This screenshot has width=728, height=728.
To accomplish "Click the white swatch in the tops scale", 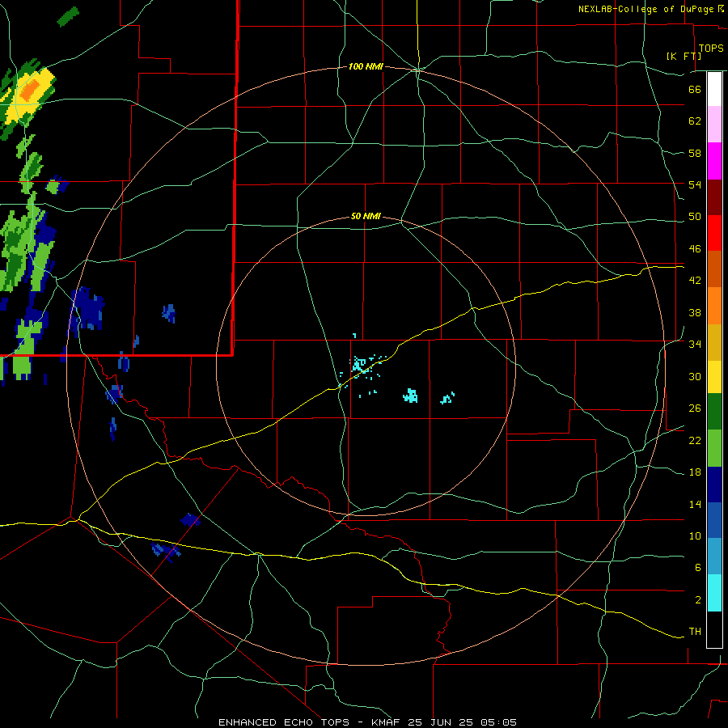I will (714, 89).
